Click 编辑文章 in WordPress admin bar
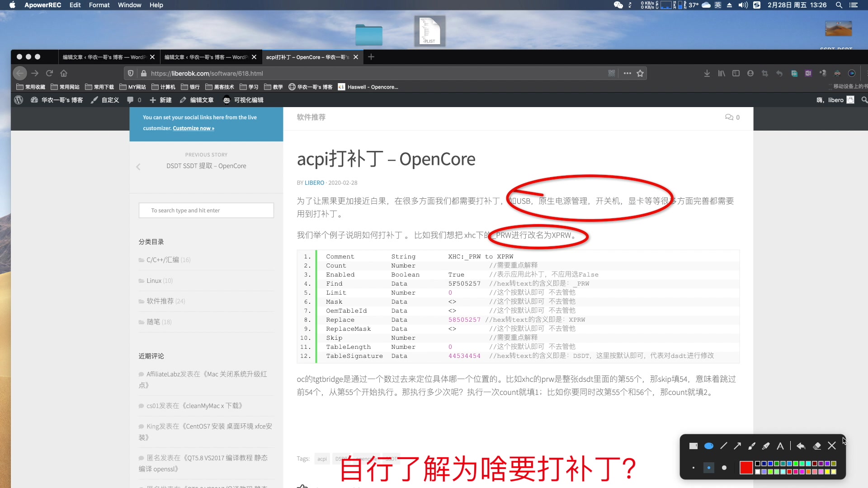 click(197, 100)
